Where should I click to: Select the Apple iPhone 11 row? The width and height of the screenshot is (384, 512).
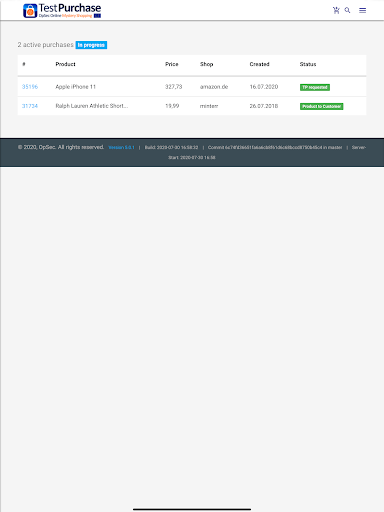point(192,87)
